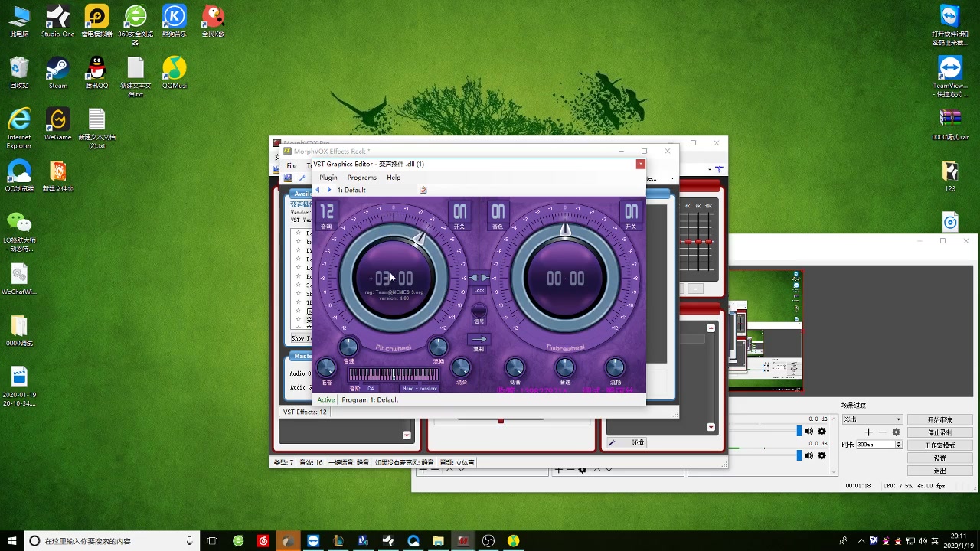
Task: Click the 设置 button in OBS sidebar
Action: (940, 458)
